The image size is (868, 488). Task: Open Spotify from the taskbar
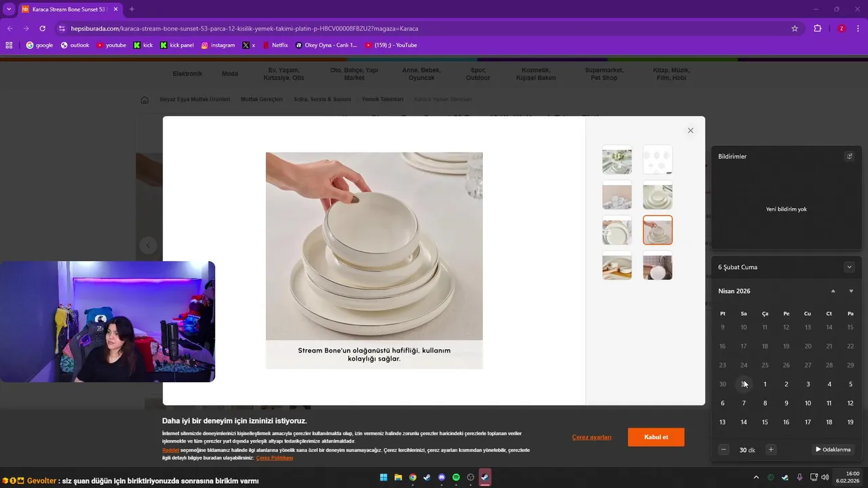tap(456, 477)
